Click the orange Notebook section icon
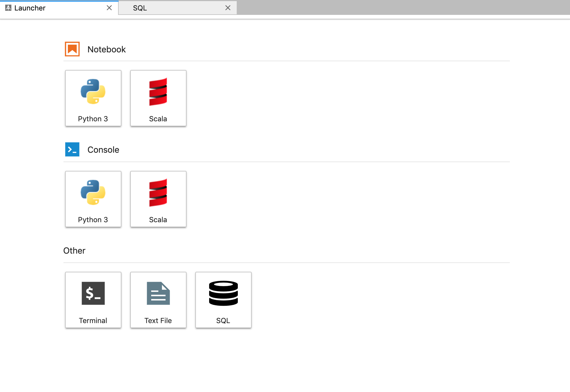Viewport: 570px width, 392px height. point(72,49)
